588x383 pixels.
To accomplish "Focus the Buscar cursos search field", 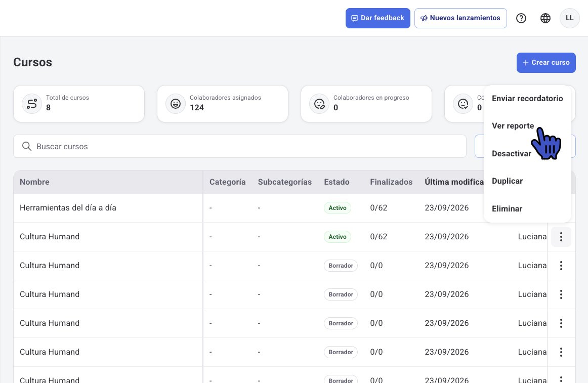I will coord(240,146).
